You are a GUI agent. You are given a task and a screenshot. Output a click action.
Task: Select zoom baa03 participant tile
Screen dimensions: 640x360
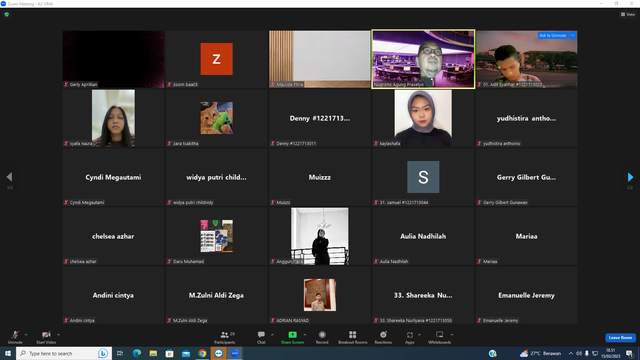coord(217,59)
